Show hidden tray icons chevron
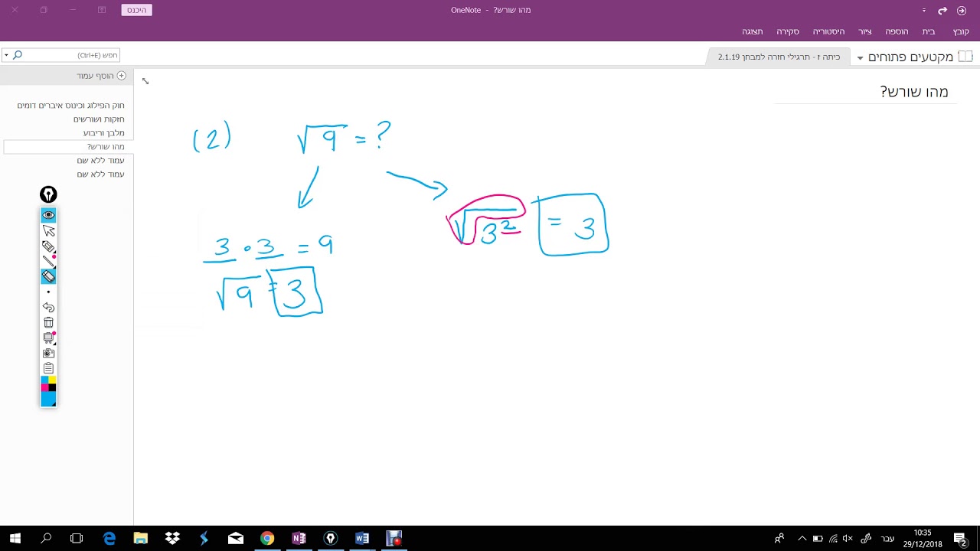This screenshot has width=980, height=551. (802, 538)
